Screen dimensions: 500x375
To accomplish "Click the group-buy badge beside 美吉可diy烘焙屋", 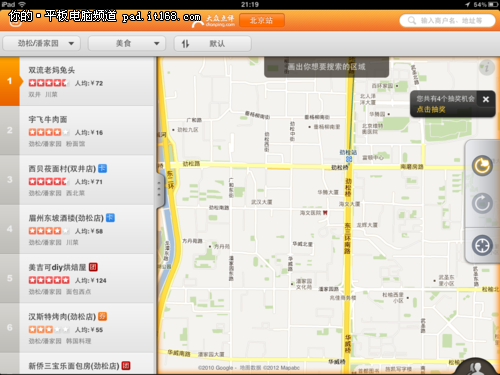I will coord(93,267).
